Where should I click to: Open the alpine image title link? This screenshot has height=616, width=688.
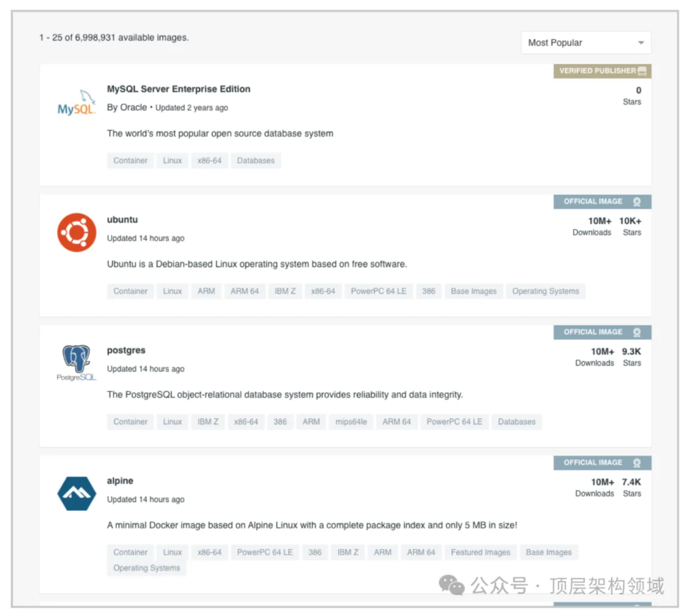120,481
